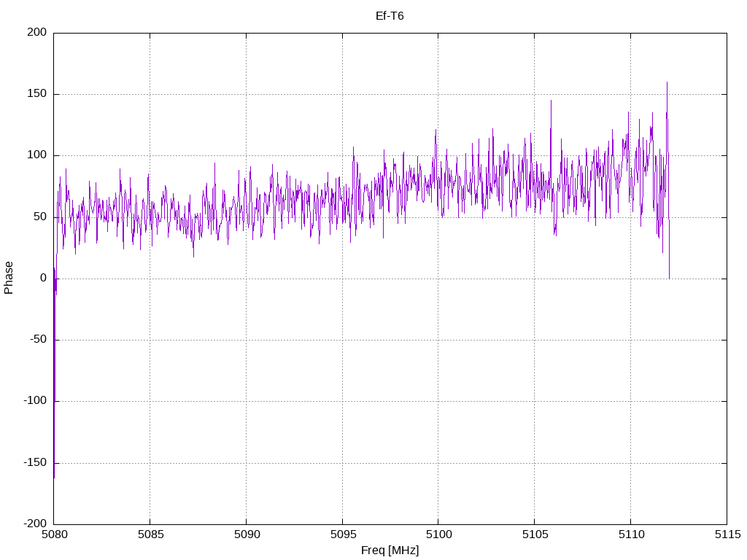Pick the 0 y-axis tick label
Image resolution: width=747 pixels, height=560 pixels.
coord(43,279)
